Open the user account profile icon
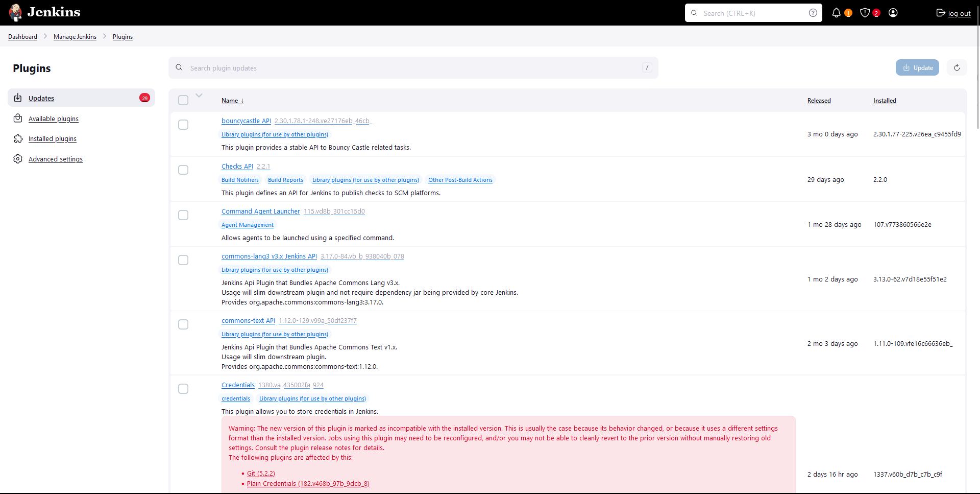Screen dimensions: 980x494 pyautogui.click(x=893, y=13)
